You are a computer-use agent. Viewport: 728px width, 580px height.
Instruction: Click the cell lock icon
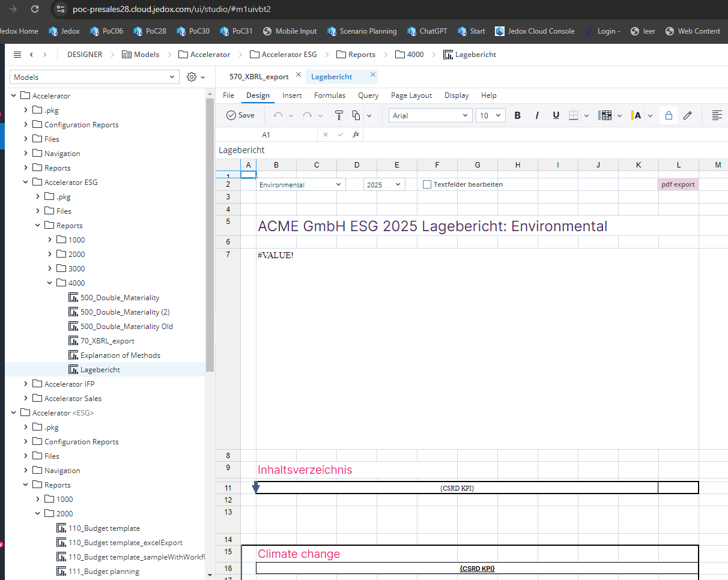click(668, 115)
